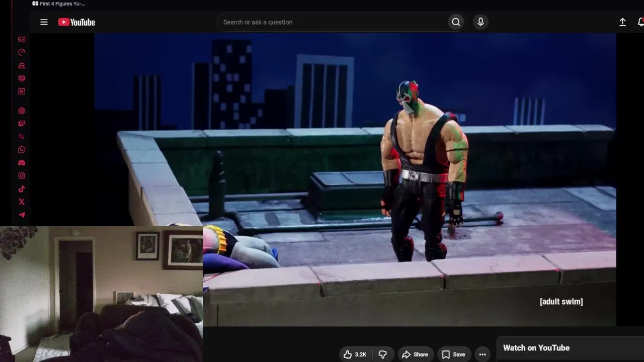The image size is (644, 362).
Task: Share the video
Action: (415, 354)
